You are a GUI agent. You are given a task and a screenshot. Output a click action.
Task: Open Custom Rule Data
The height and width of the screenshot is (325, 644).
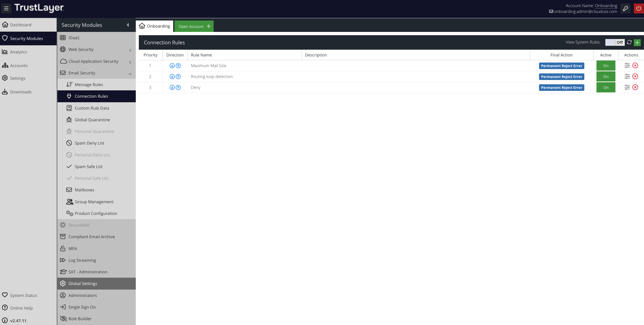97,108
